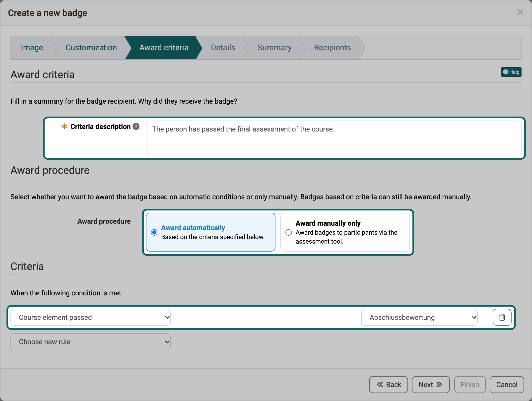Open the Course element passed dropdown
The image size is (532, 401).
click(91, 317)
